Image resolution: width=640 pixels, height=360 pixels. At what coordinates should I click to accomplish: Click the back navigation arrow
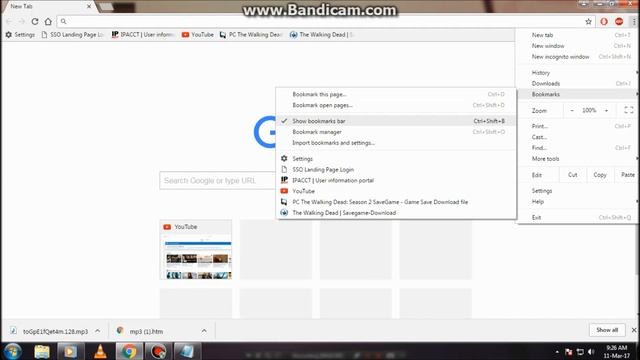(x=9, y=21)
